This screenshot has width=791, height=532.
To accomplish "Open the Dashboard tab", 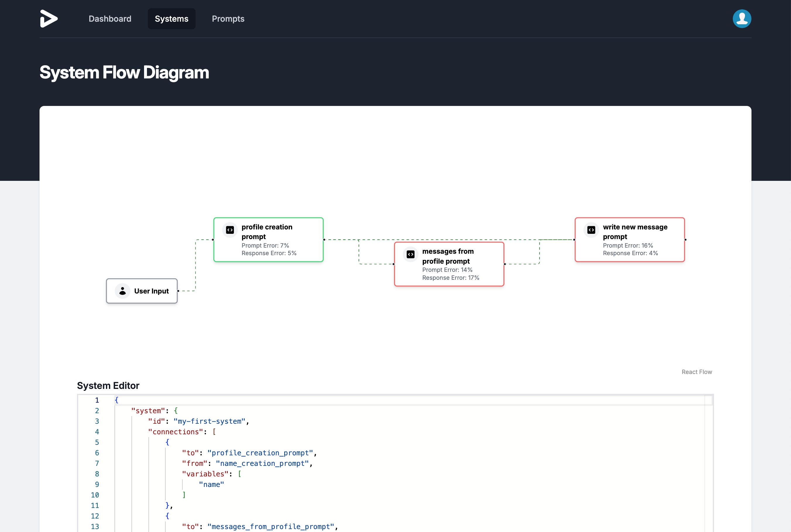I will coord(110,19).
